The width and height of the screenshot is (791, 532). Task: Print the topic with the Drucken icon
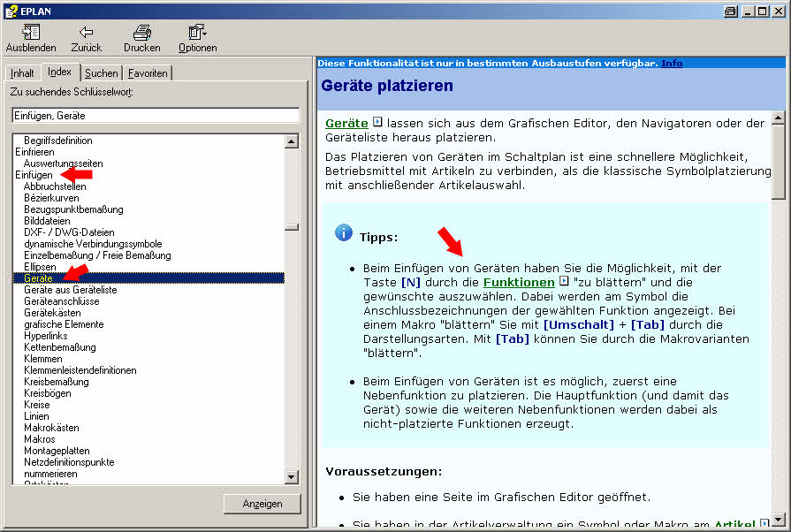tap(142, 33)
